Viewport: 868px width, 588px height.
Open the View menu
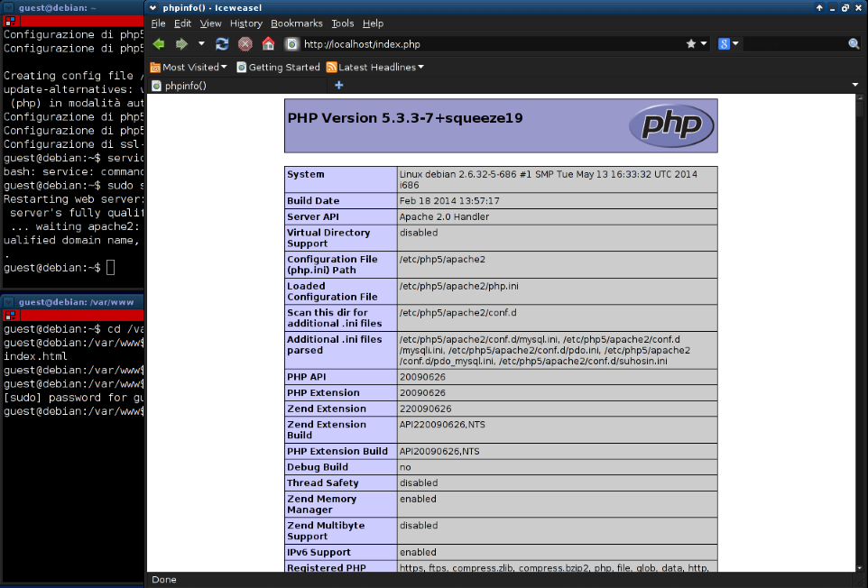click(x=210, y=23)
